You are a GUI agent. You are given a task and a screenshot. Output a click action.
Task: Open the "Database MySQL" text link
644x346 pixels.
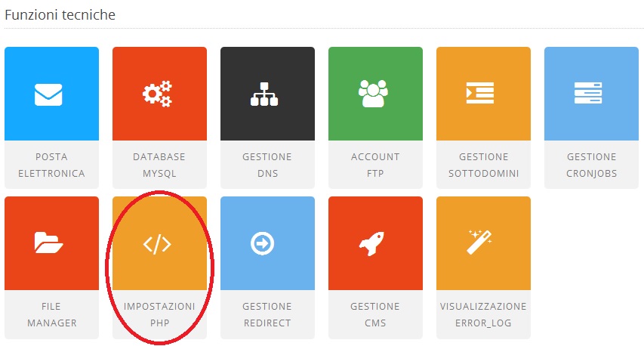[x=159, y=165]
